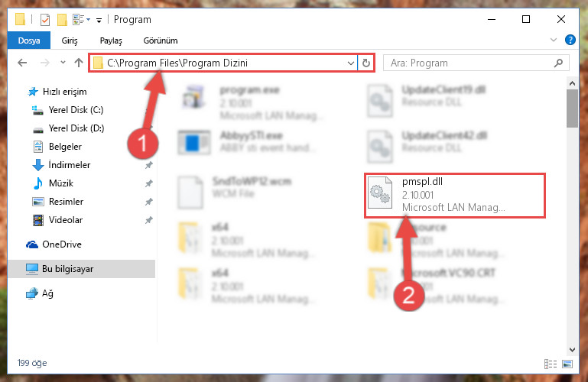Expand the ribbon with the chevron
Viewport: 588px width, 382px height.
(x=553, y=40)
